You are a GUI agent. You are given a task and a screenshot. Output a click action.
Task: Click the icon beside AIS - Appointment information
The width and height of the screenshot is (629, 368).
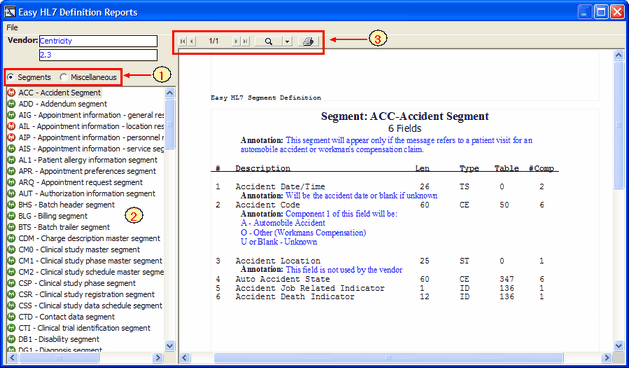click(12, 149)
